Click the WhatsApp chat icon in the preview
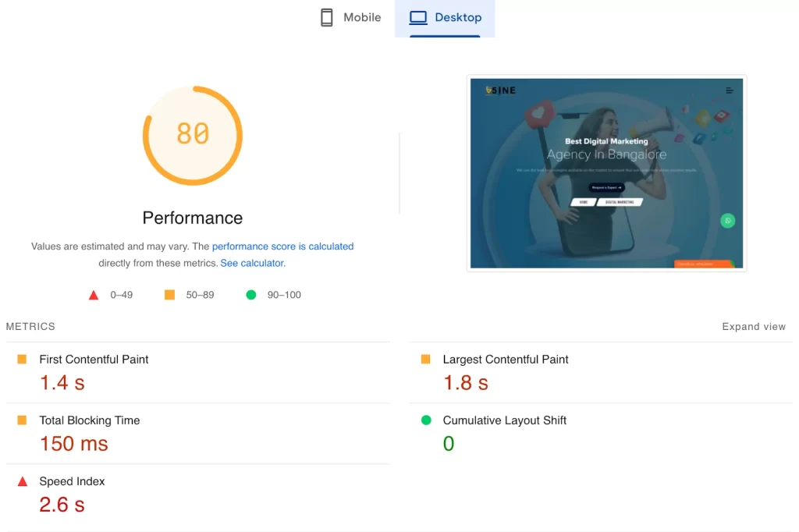Viewport: 799px width, 532px height. (728, 221)
